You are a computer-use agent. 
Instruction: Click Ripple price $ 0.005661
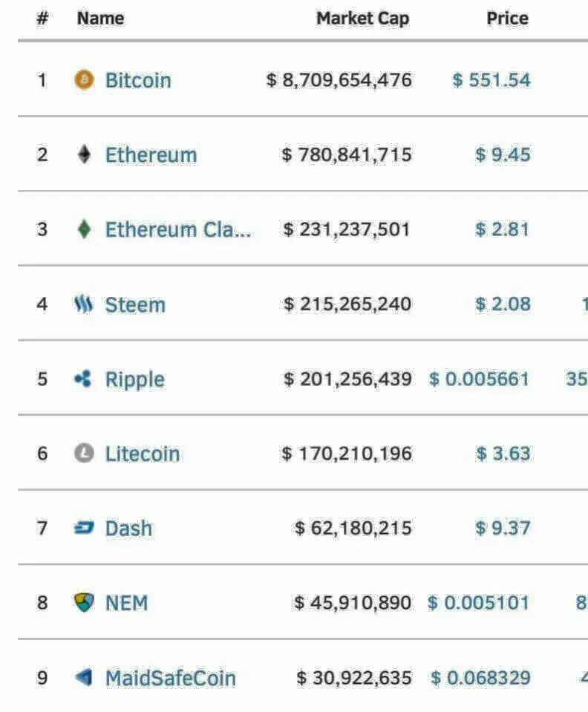coord(479,379)
